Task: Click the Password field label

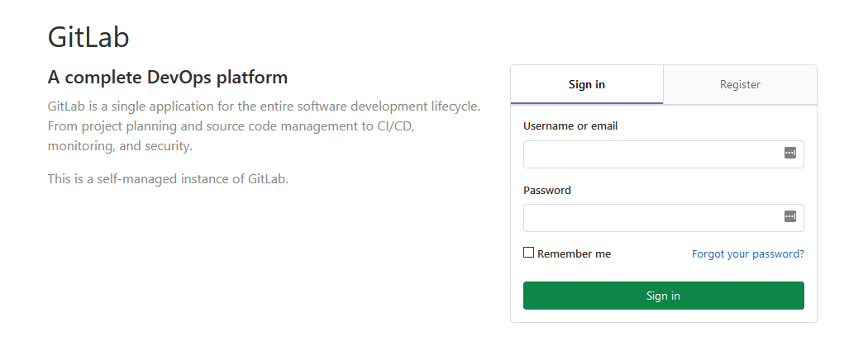Action: point(547,190)
